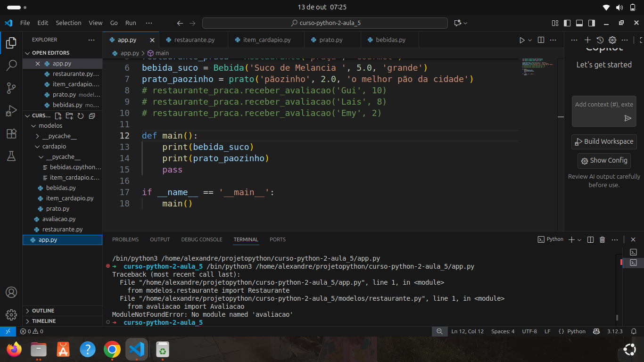Open the Search view in activity bar
Image resolution: width=644 pixels, height=362 pixels.
11,66
